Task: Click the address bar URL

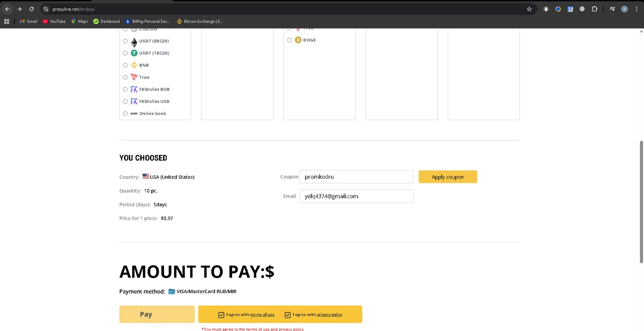Action: 73,9
